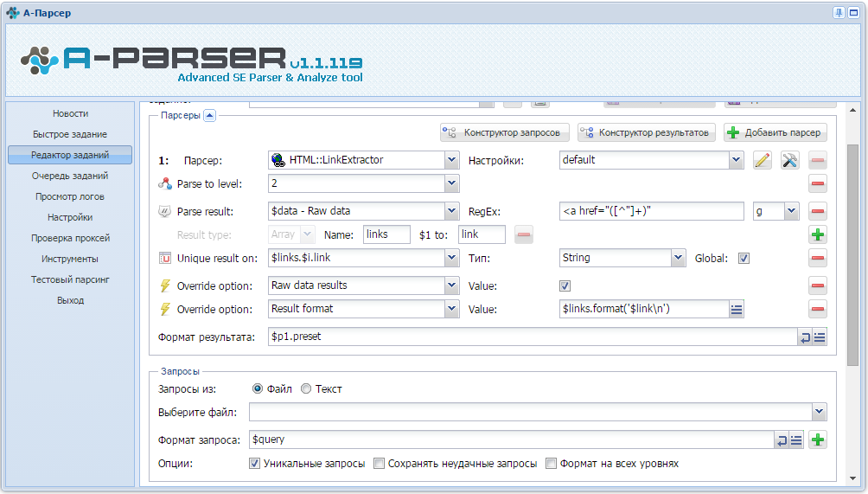Toggle the Global checkbox
This screenshot has height=494, width=868.
click(x=744, y=258)
